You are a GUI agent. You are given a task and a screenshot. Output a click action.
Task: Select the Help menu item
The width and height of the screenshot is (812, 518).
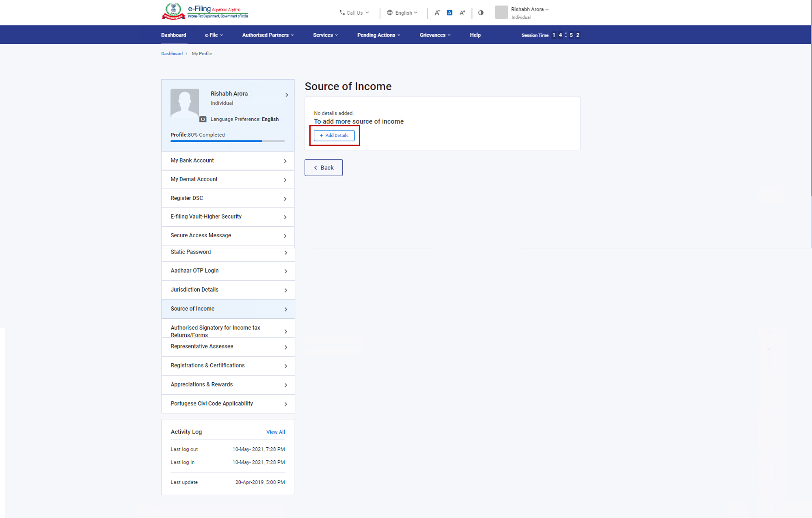coord(475,35)
